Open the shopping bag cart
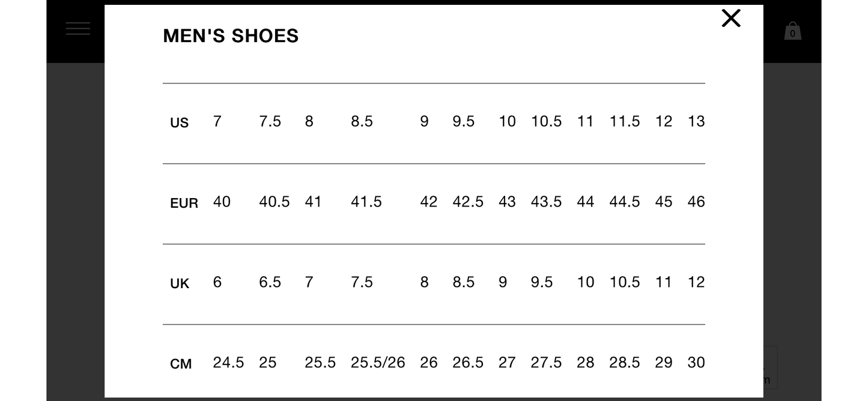Image resolution: width=868 pixels, height=401 pixels. click(792, 29)
